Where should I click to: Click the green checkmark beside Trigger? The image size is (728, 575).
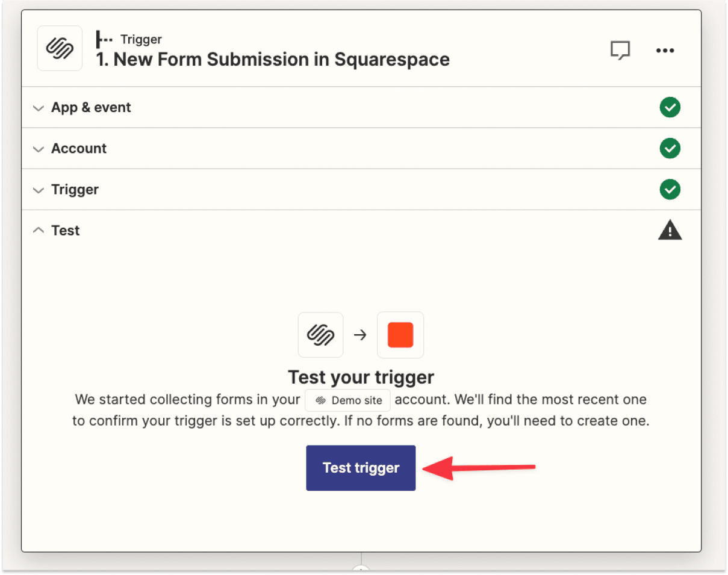pos(670,189)
